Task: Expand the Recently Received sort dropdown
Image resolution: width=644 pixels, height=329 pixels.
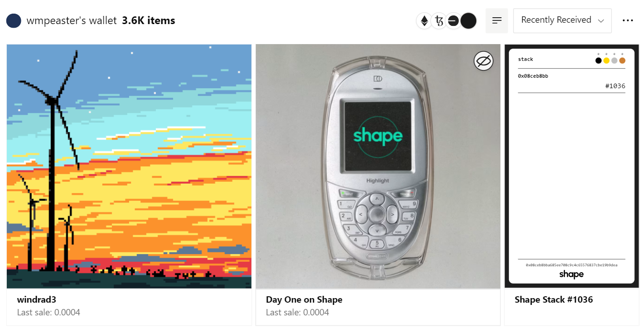Action: click(x=562, y=20)
